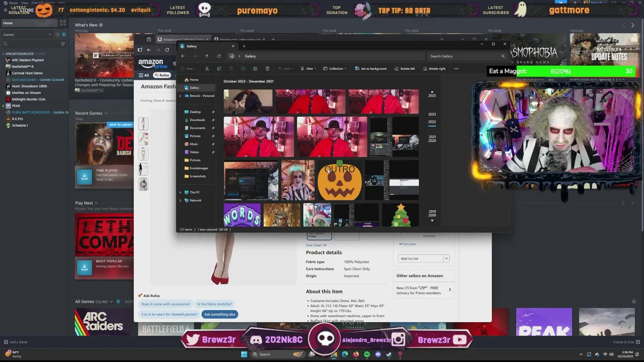Select the Christmas tree image thumbnail
The image size is (644, 362).
(400, 215)
